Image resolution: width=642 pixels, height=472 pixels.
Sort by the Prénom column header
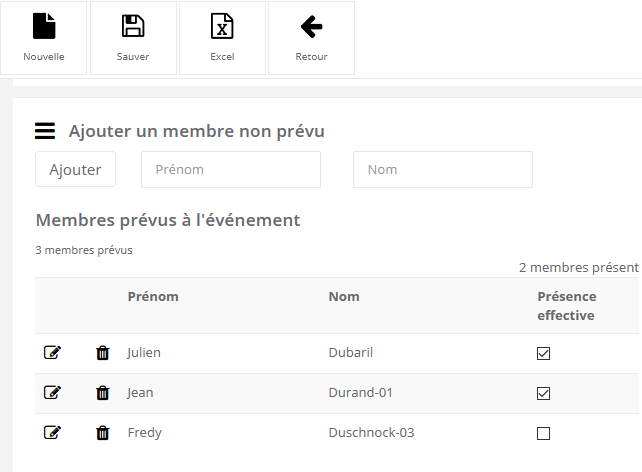point(153,297)
